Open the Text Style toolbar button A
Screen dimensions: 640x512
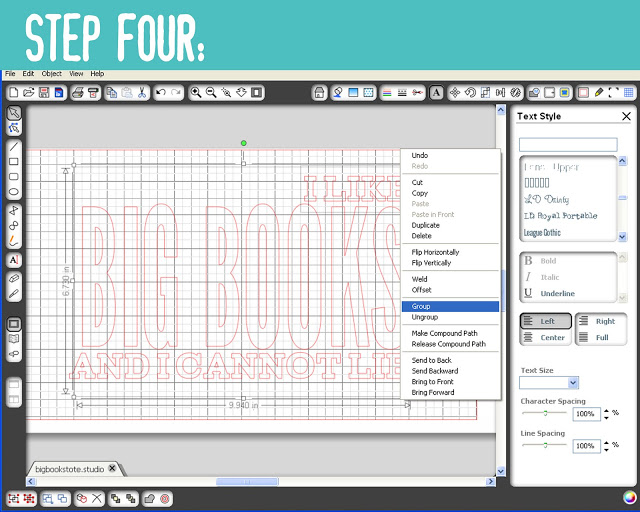point(436,93)
